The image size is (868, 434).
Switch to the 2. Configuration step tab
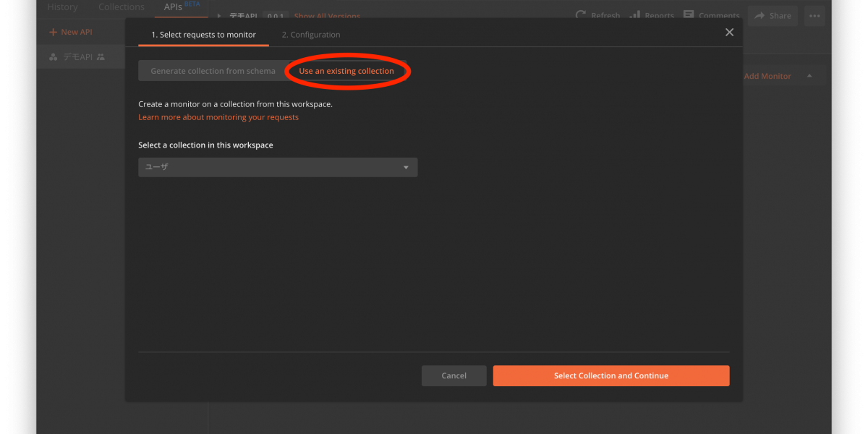[311, 35]
